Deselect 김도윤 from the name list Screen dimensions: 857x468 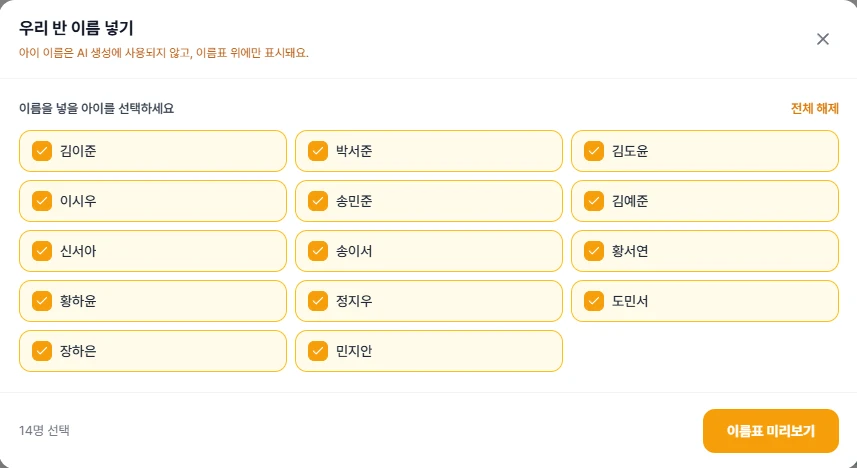pyautogui.click(x=594, y=151)
